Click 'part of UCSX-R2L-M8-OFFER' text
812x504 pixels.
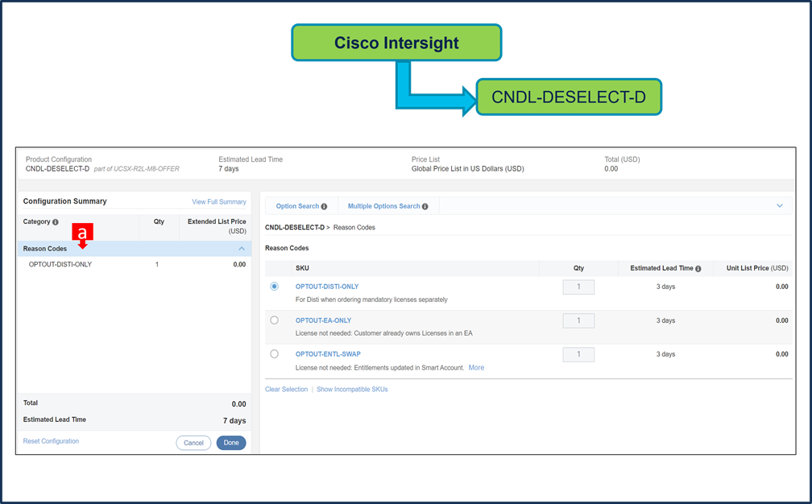click(137, 169)
